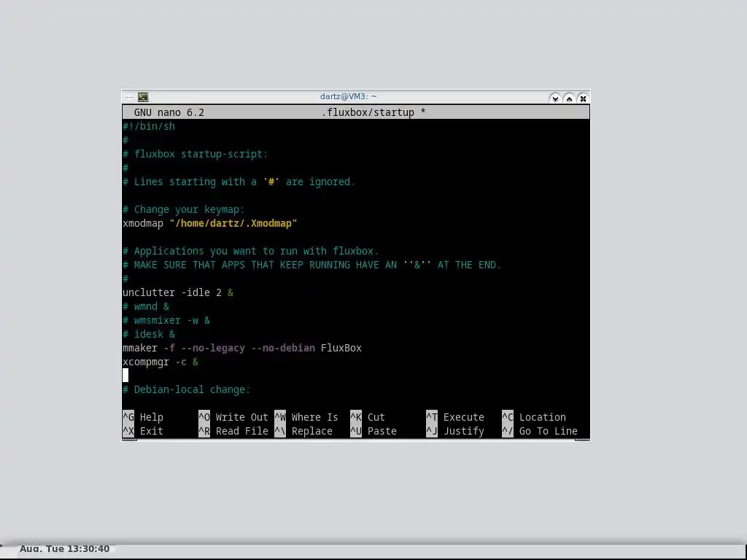
Task: Click the ^K Cut shortcut
Action: pyautogui.click(x=368, y=417)
